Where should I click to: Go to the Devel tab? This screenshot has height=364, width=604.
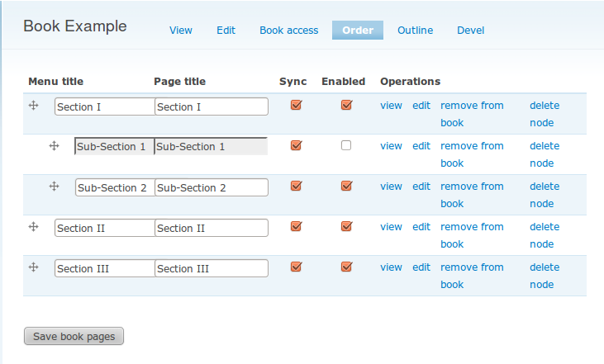470,30
